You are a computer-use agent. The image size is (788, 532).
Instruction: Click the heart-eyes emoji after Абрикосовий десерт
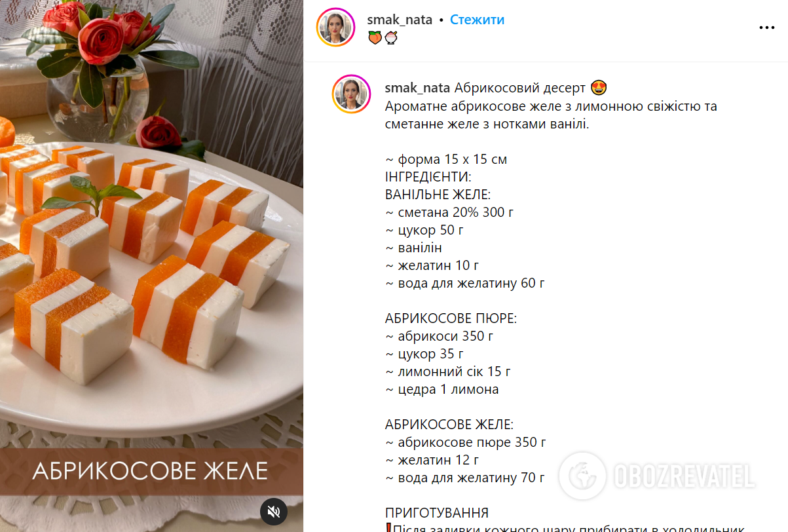coord(598,88)
